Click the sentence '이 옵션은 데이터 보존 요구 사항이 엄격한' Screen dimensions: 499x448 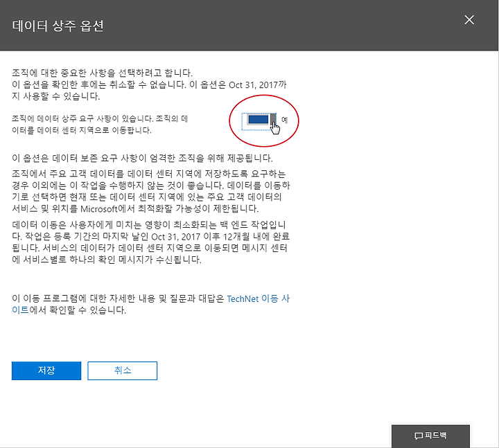click(x=142, y=158)
